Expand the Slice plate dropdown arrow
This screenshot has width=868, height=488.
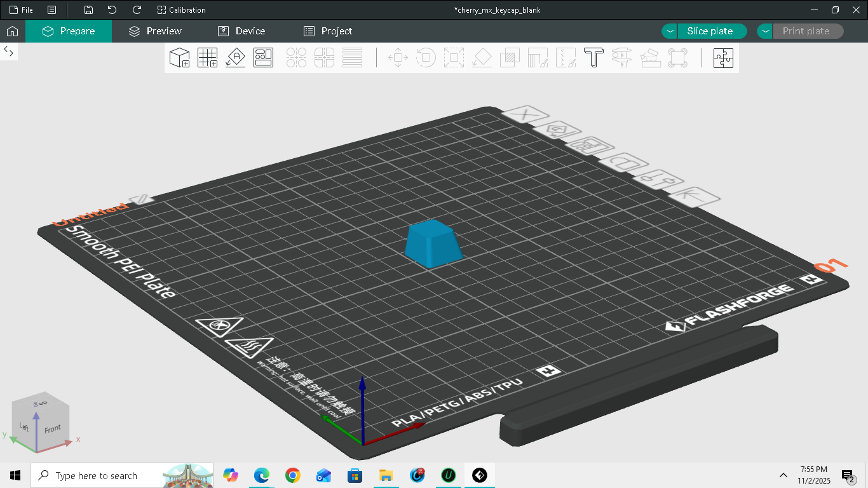(x=670, y=31)
